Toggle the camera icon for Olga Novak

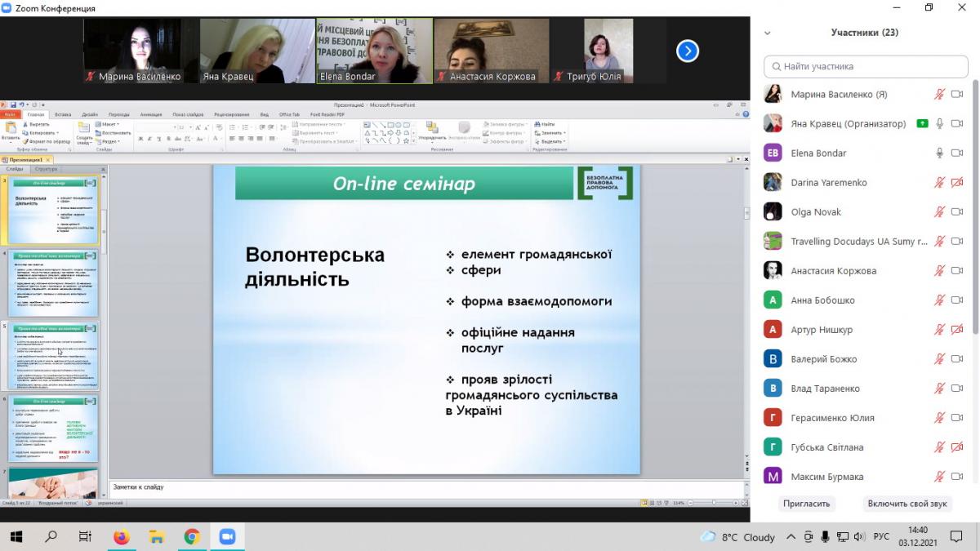point(957,212)
